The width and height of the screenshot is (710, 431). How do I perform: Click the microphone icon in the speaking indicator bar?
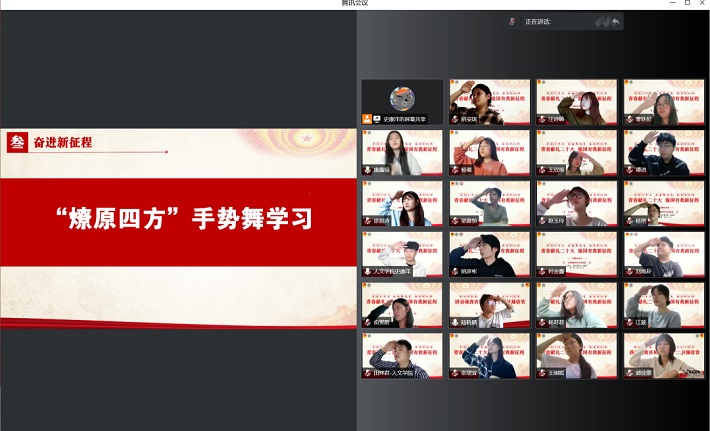click(x=513, y=21)
